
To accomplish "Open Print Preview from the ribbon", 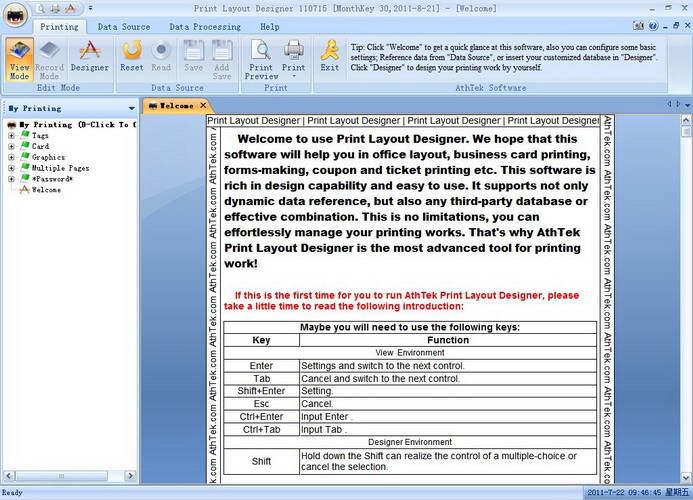I will tap(261, 59).
